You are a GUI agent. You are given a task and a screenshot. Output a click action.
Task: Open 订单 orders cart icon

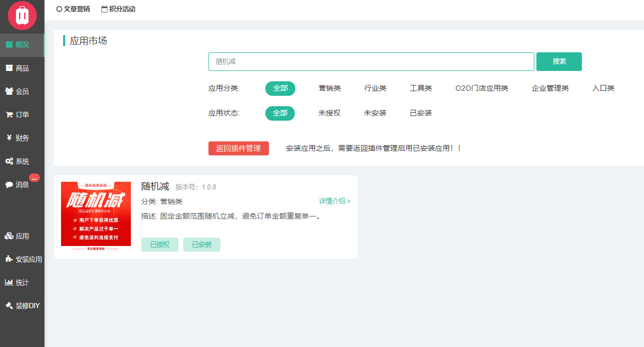pyautogui.click(x=9, y=114)
